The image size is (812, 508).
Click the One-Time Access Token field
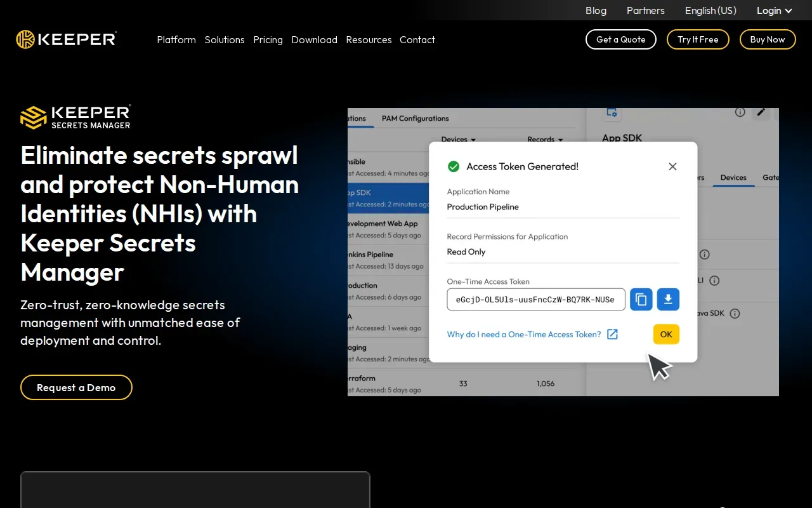click(536, 300)
